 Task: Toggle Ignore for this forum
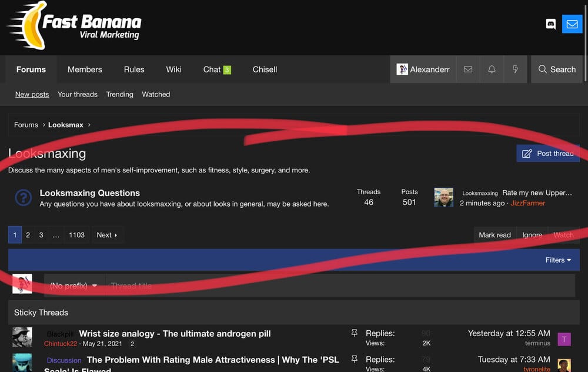click(x=532, y=235)
